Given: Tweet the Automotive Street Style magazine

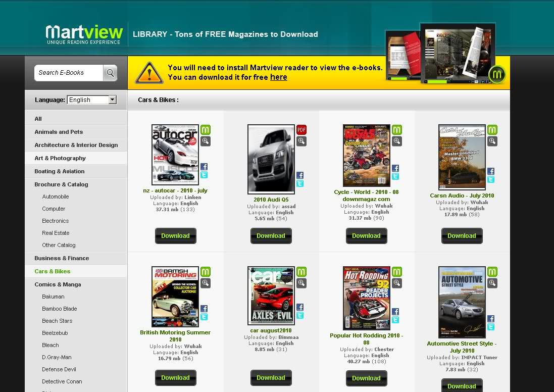Looking at the screenshot, I should 491,327.
